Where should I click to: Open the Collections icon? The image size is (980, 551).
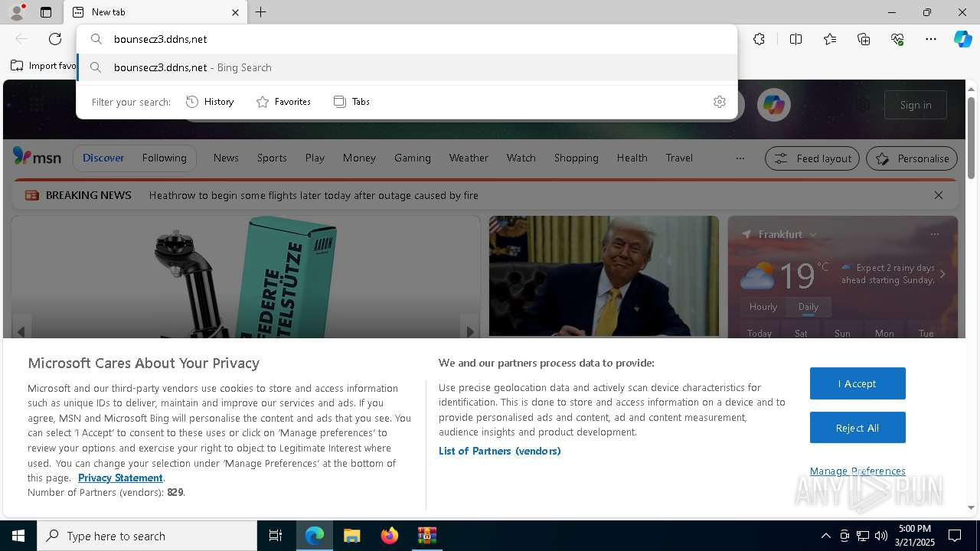tap(864, 39)
